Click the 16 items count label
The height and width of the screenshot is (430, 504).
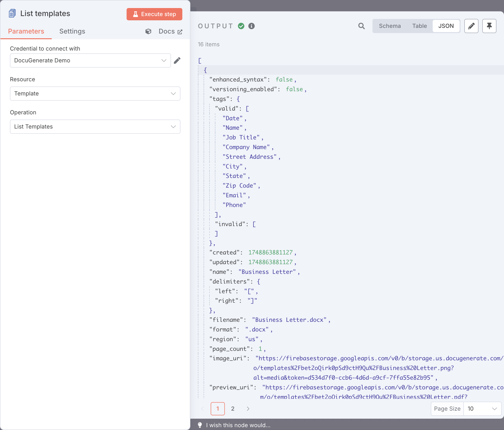(209, 44)
